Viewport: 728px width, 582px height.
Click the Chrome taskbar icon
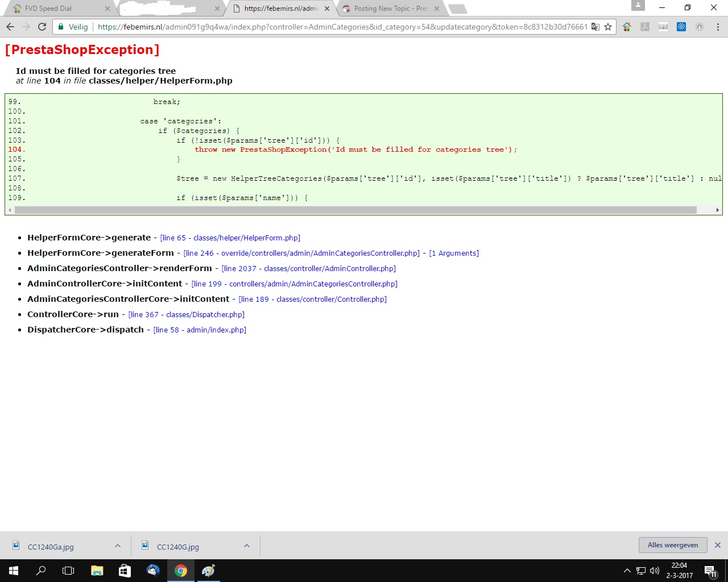click(x=181, y=571)
